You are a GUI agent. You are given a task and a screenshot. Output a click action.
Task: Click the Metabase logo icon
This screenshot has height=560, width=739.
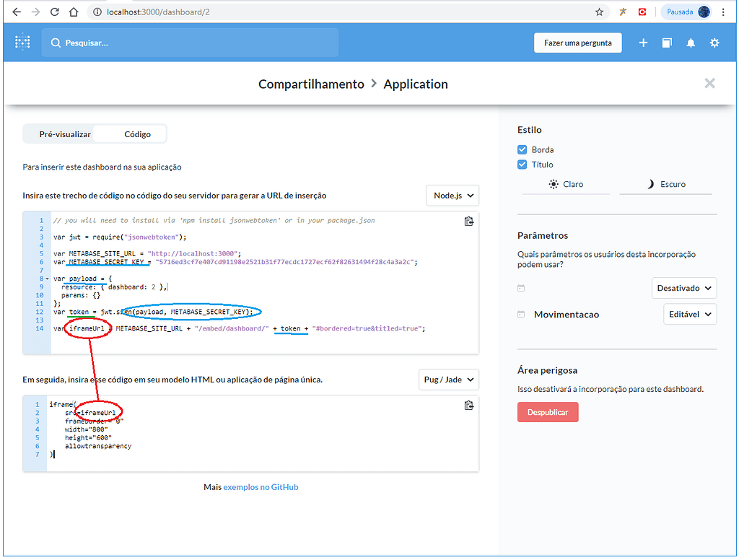[22, 43]
